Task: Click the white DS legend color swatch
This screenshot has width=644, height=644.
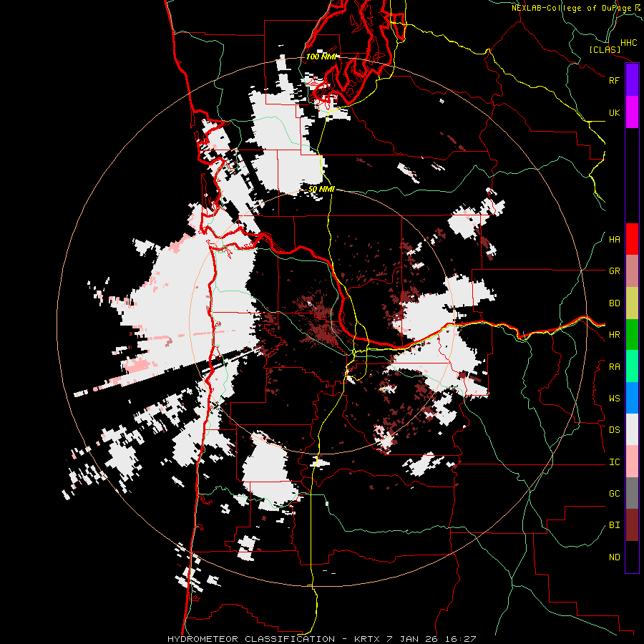Action: point(632,429)
